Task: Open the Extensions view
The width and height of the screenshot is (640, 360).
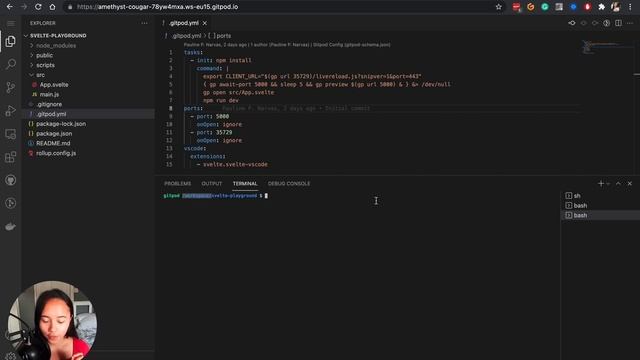Action: click(x=11, y=157)
